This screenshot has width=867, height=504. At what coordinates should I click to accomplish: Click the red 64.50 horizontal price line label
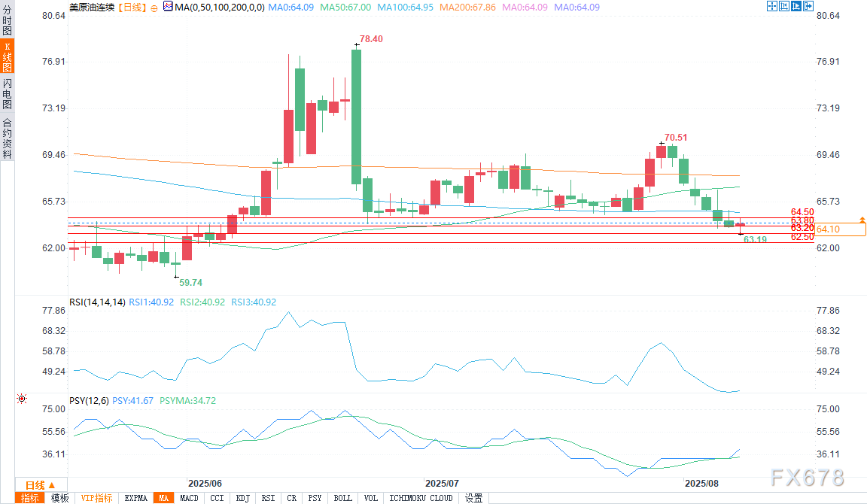802,212
